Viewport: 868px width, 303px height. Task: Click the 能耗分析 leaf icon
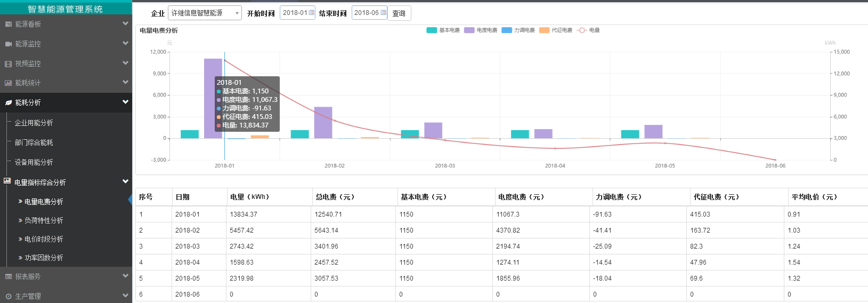[8, 102]
